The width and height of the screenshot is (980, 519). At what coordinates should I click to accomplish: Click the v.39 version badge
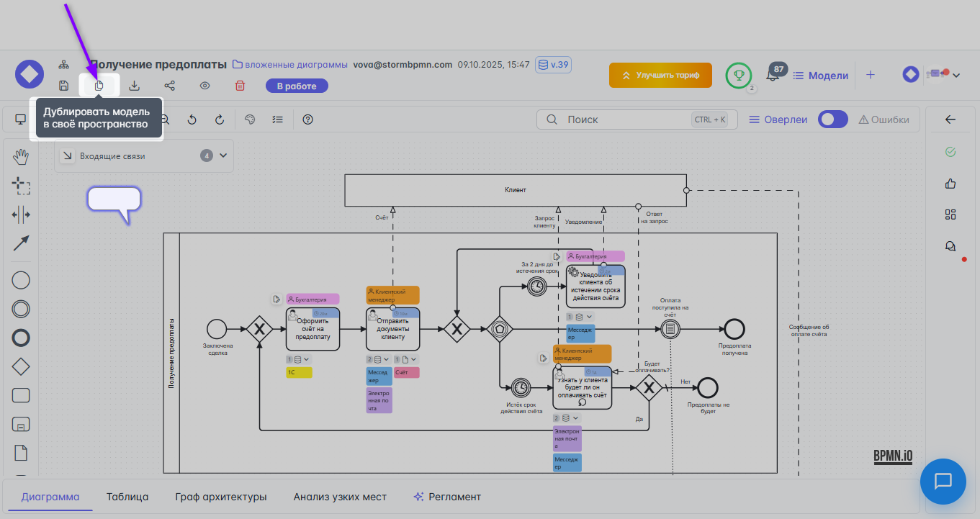pyautogui.click(x=554, y=65)
